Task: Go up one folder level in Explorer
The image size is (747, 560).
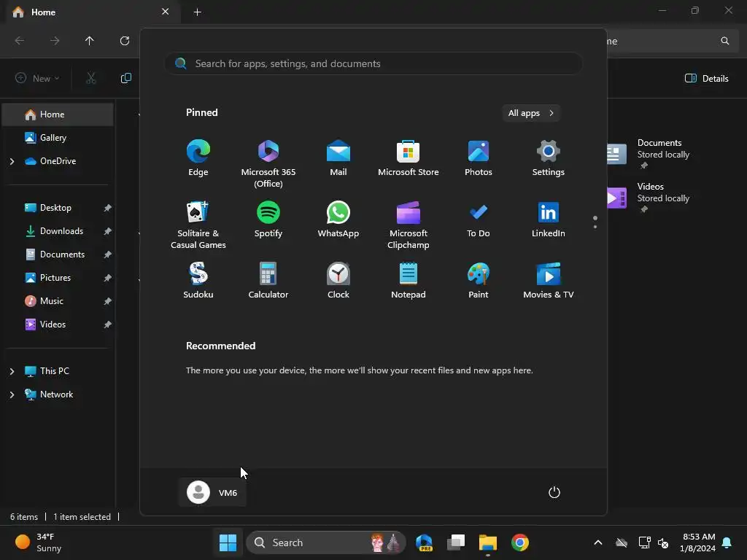Action: (x=89, y=41)
